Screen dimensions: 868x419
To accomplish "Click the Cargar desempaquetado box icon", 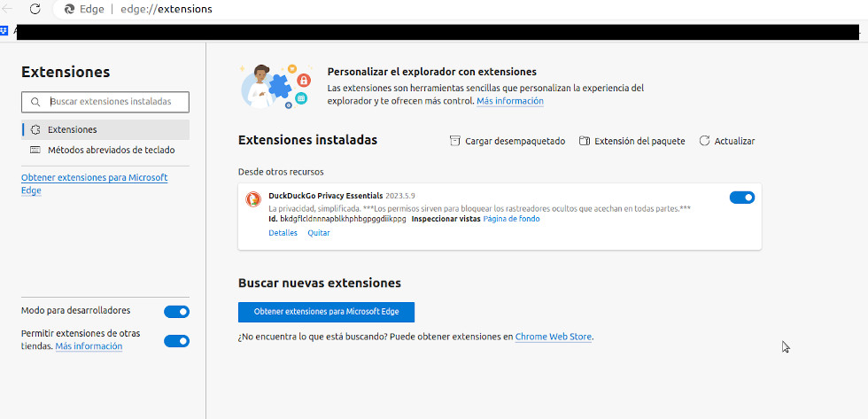I will pyautogui.click(x=455, y=141).
